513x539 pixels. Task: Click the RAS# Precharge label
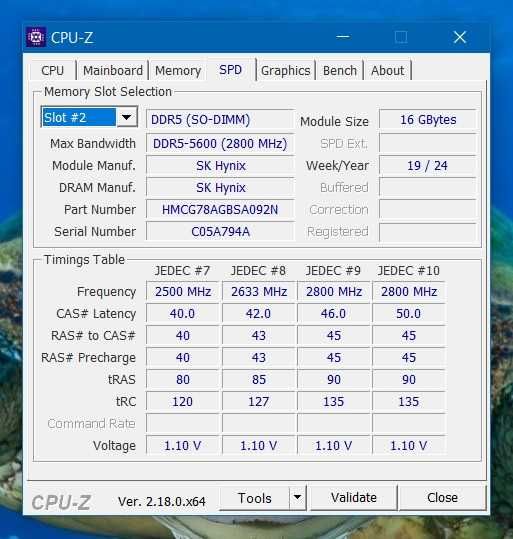tap(88, 358)
